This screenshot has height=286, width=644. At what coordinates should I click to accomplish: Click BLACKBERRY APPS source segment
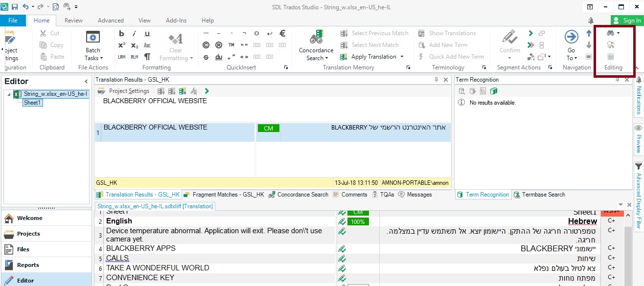pos(141,248)
